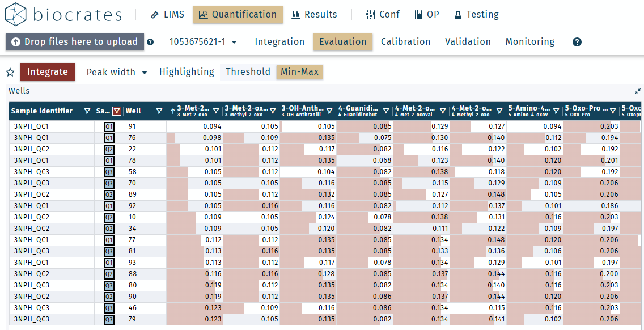Filter the 4-Guanidinobut column

(x=385, y=111)
